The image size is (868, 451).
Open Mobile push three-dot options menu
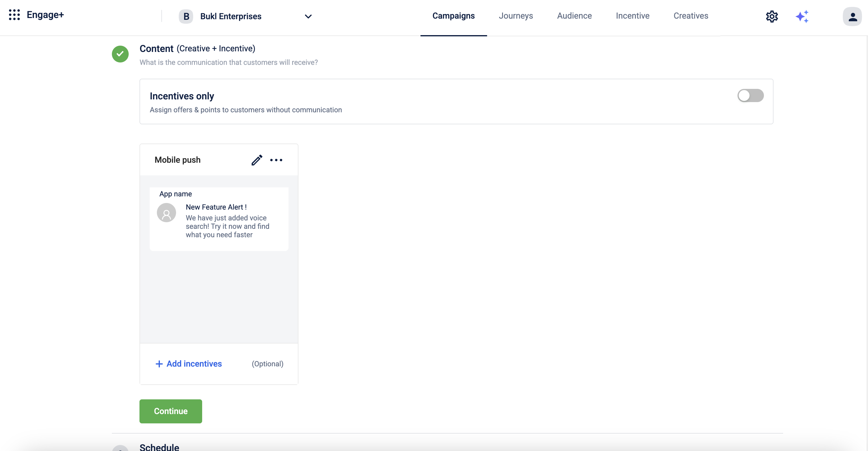pos(276,160)
